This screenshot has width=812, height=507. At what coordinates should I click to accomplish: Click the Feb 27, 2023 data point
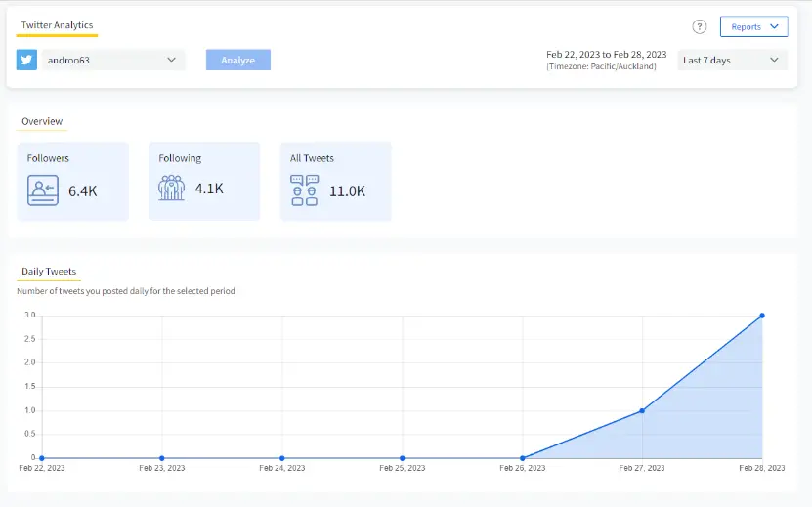pos(642,410)
